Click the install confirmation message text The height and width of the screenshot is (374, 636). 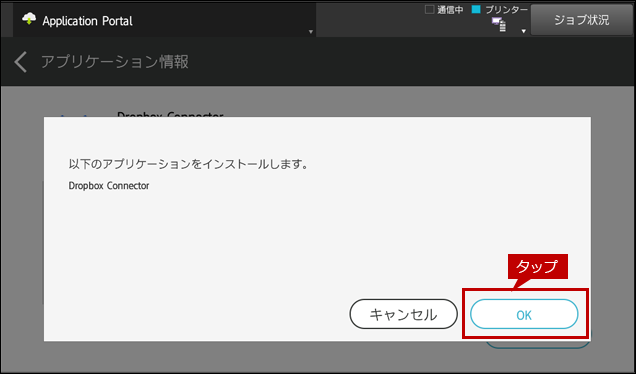coord(188,164)
